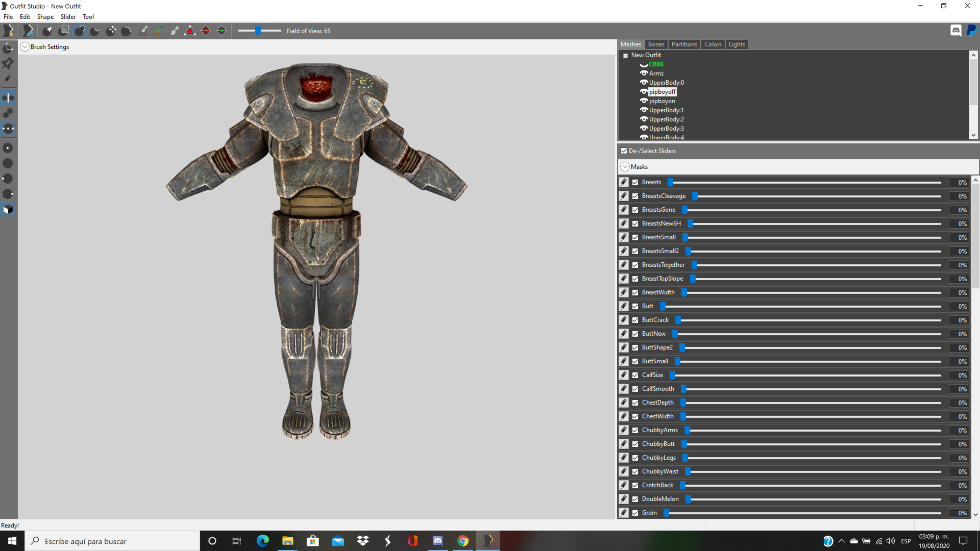Toggle visibility eye of Arms mesh

click(x=644, y=73)
